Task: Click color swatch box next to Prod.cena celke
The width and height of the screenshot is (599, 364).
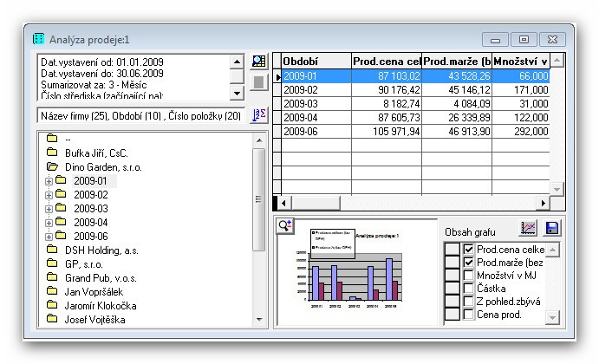Action: click(x=452, y=250)
